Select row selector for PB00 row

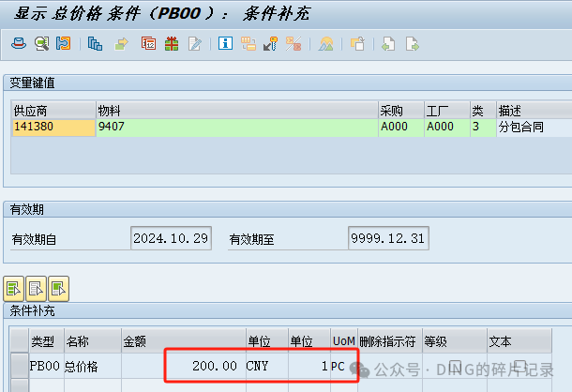[20, 366]
